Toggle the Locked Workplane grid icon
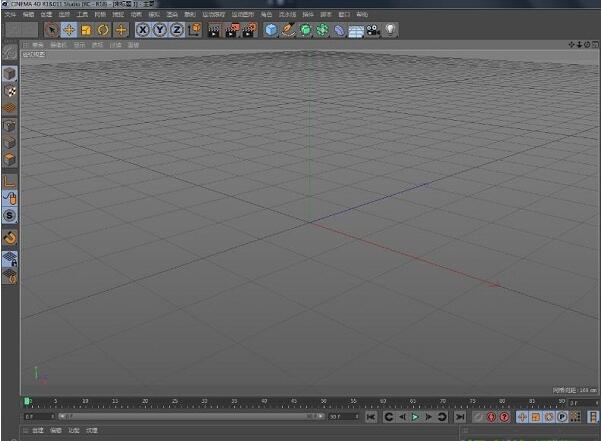Viewport: 602px width, 441px height. 10,259
